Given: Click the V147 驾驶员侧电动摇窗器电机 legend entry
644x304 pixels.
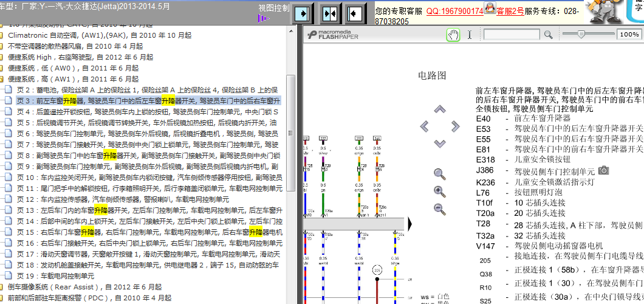Looking at the screenshot, I should [x=540, y=246].
